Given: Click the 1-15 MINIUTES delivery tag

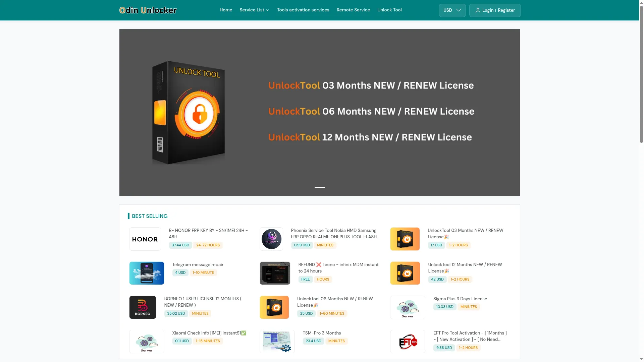Looking at the screenshot, I should pyautogui.click(x=208, y=341).
